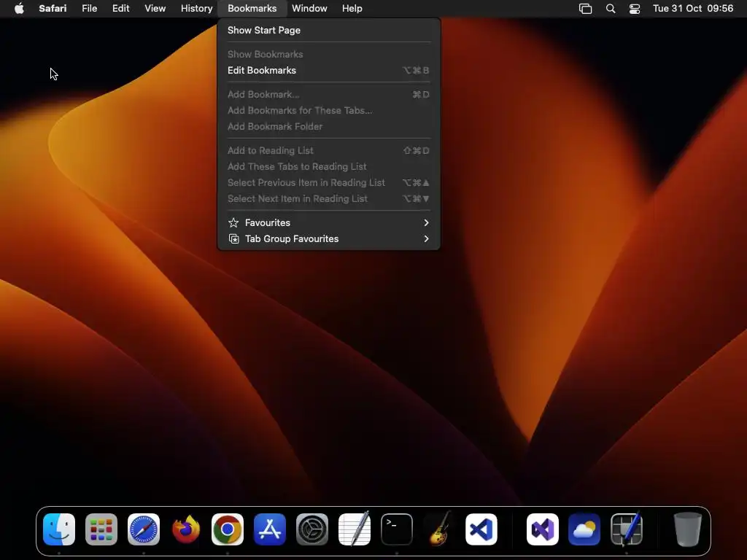Open Launchpad from the Dock
Image resolution: width=747 pixels, height=560 pixels.
(x=101, y=529)
